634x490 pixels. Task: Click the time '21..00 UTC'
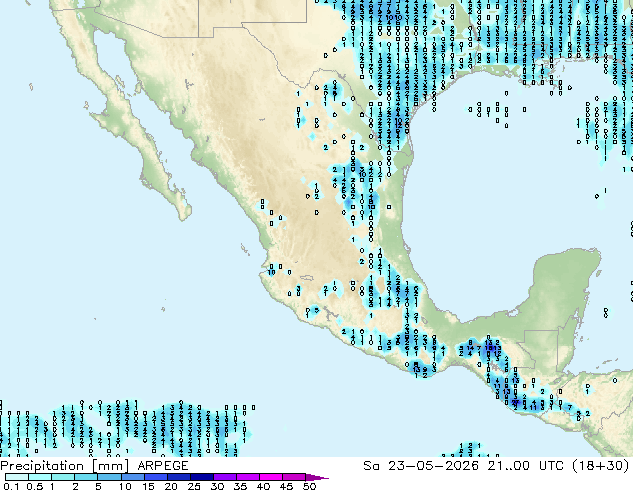(525, 466)
